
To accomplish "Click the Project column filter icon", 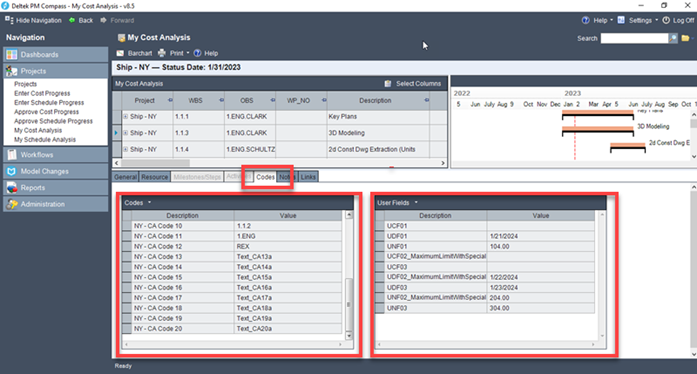I will 170,101.
